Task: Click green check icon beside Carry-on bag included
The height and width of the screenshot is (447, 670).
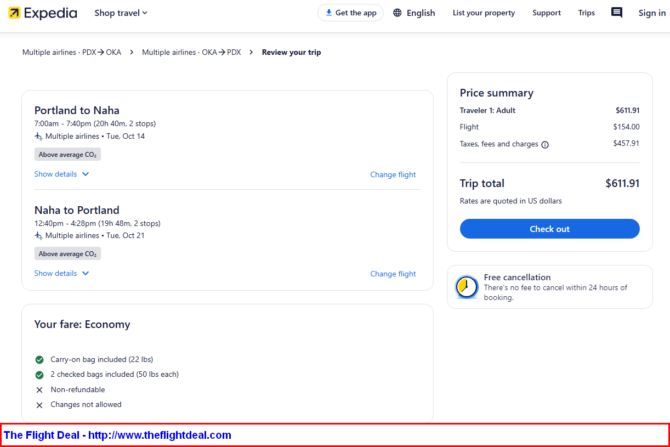Action: pyautogui.click(x=39, y=359)
